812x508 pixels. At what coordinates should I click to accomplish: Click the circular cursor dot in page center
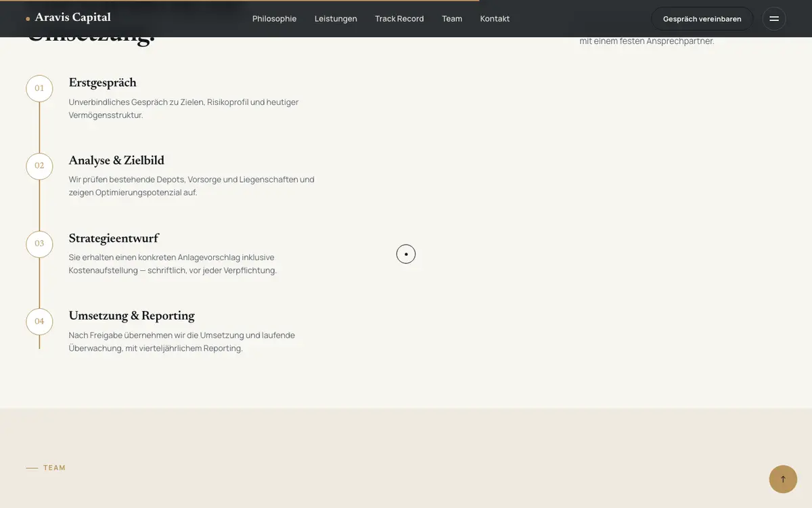(406, 254)
